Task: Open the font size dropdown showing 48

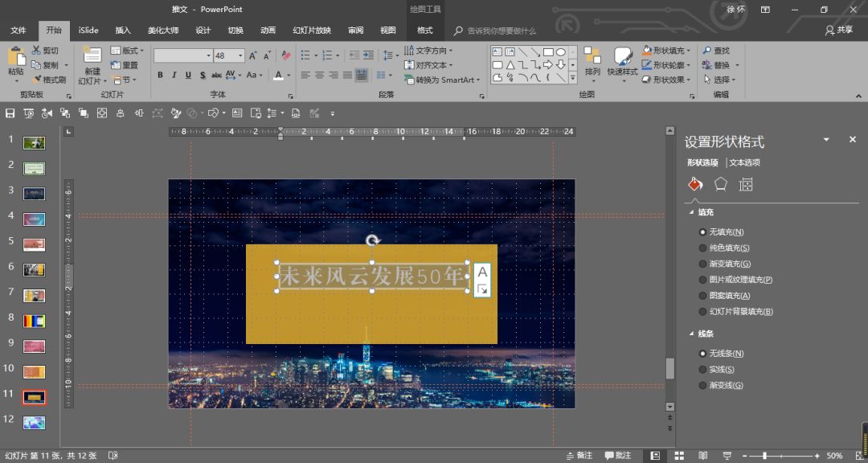Action: click(240, 55)
